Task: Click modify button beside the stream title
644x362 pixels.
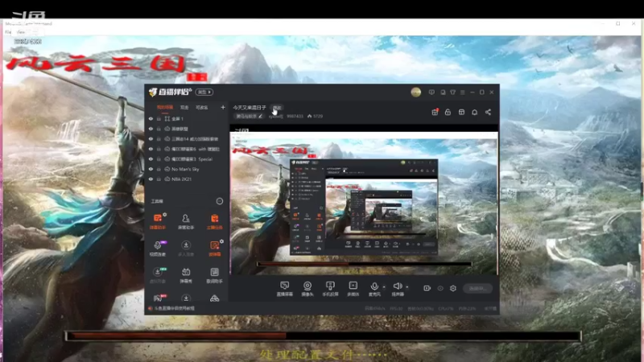Action: coord(277,108)
